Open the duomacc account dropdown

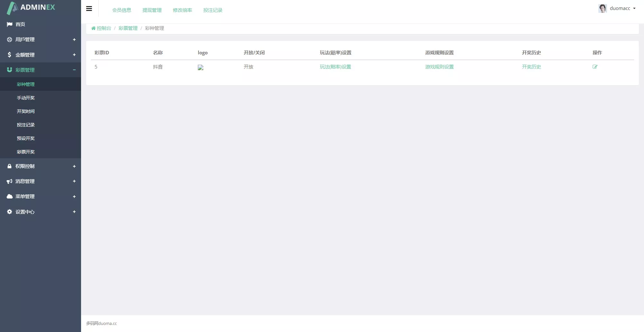pyautogui.click(x=622, y=8)
